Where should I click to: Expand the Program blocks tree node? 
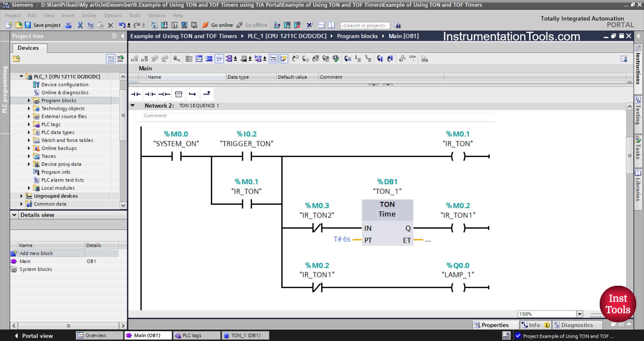pos(29,100)
